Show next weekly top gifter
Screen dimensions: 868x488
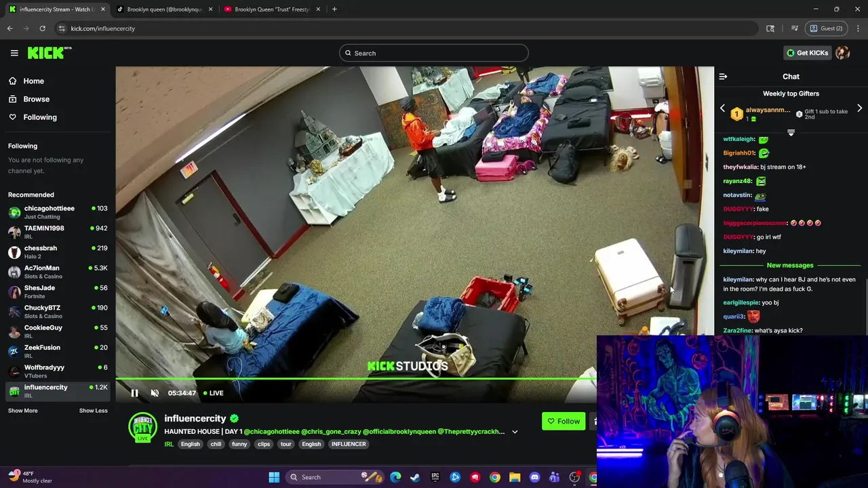pos(859,108)
